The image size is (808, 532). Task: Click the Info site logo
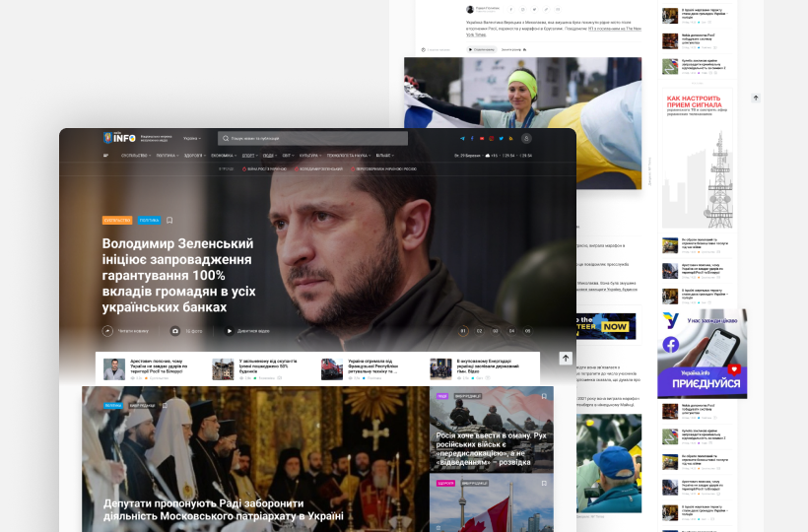coord(119,138)
